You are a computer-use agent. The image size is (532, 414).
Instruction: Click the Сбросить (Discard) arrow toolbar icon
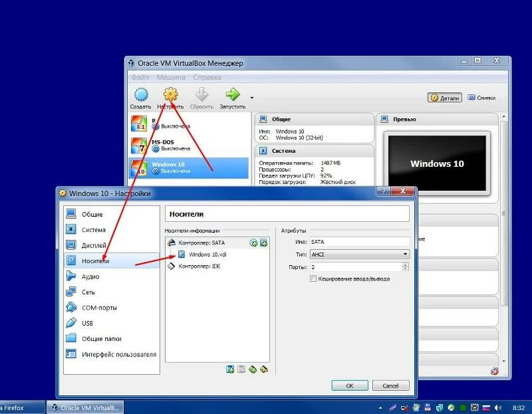coord(201,94)
